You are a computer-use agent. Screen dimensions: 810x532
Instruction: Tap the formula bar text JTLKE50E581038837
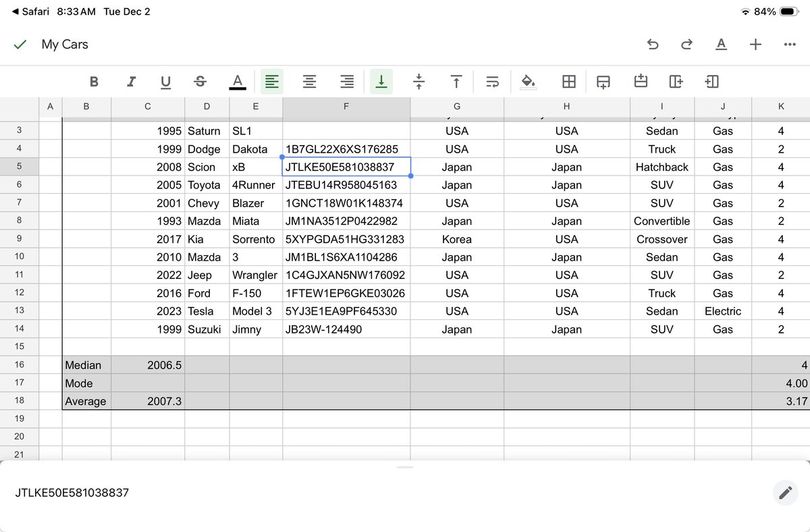[72, 493]
